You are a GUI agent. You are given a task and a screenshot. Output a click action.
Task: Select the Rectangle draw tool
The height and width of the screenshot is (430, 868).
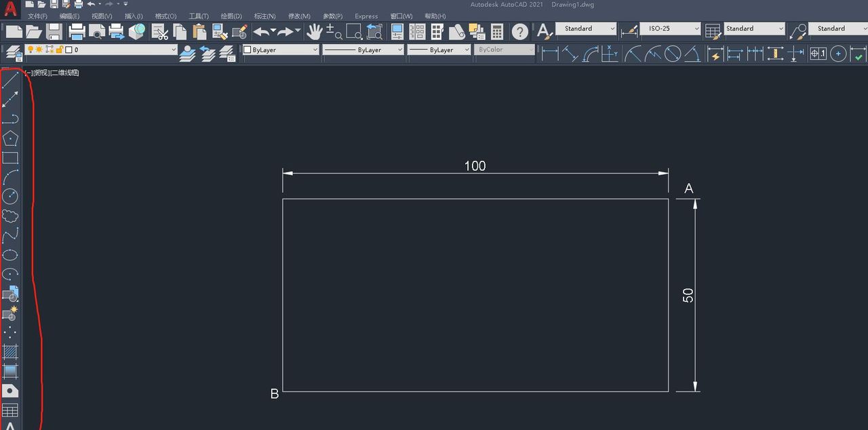click(x=10, y=158)
